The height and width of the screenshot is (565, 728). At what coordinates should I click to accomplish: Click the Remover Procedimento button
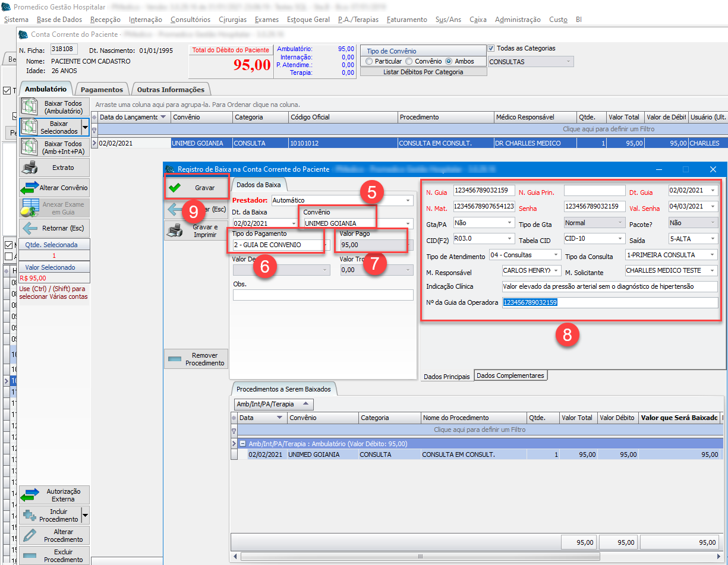pyautogui.click(x=196, y=359)
